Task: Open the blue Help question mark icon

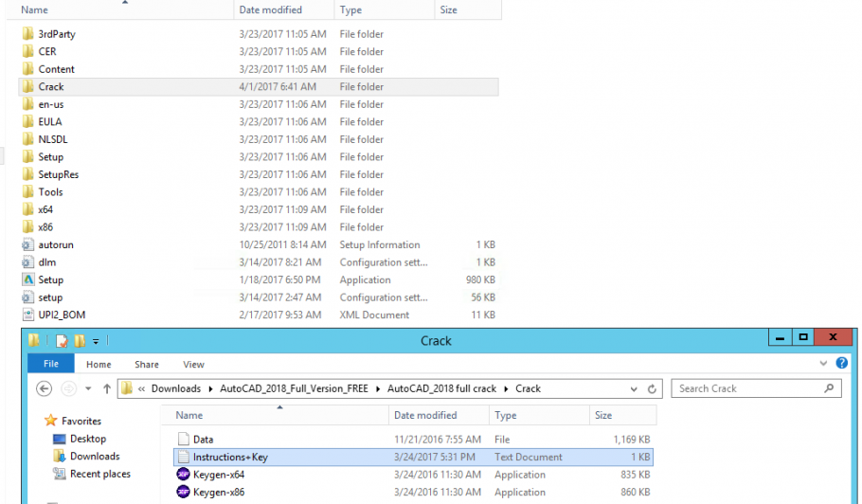Action: [842, 363]
